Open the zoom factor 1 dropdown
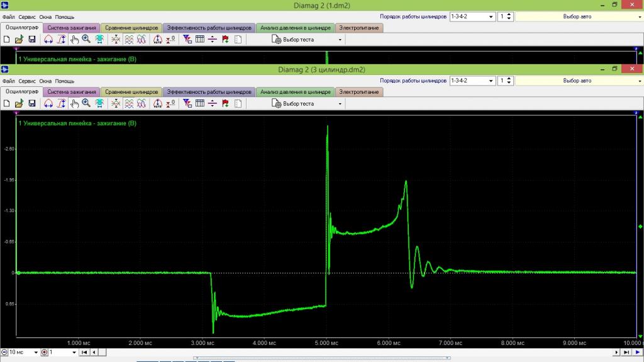 (x=63, y=352)
